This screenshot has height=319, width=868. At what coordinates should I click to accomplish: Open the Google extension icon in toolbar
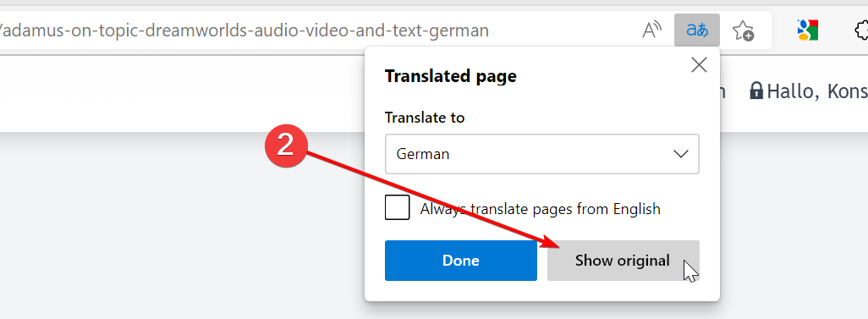(808, 30)
